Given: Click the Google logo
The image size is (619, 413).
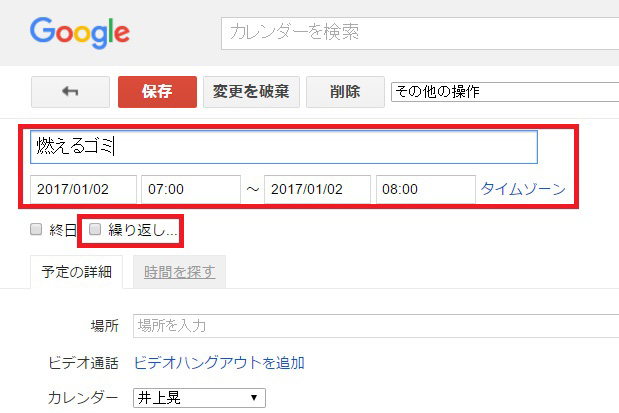Looking at the screenshot, I should point(80,33).
